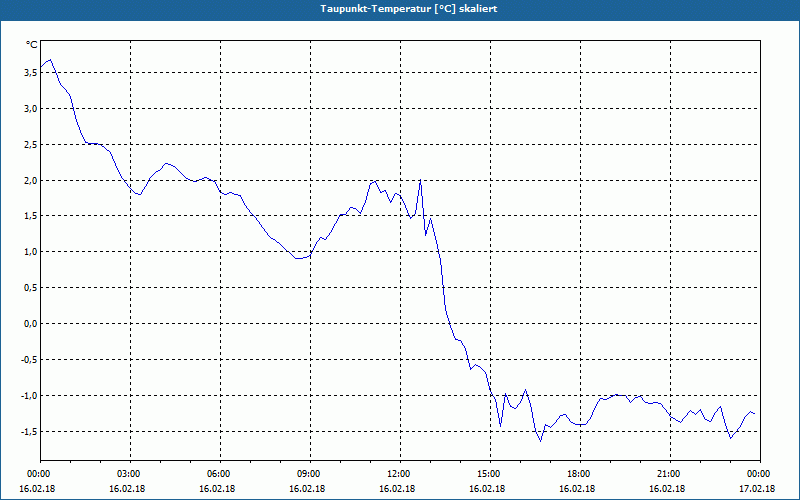Click the 00:00 time label for 17.02.18
800x500 pixels.
click(760, 474)
